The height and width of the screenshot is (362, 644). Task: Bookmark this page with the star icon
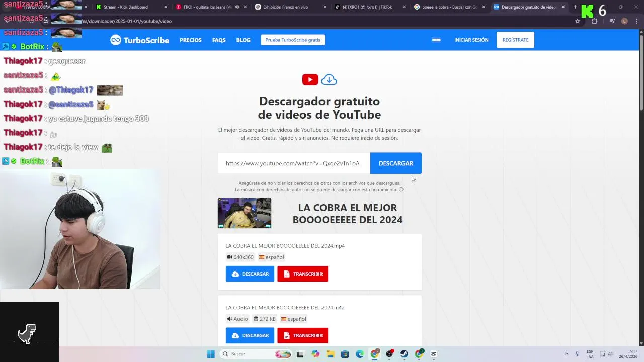click(578, 21)
